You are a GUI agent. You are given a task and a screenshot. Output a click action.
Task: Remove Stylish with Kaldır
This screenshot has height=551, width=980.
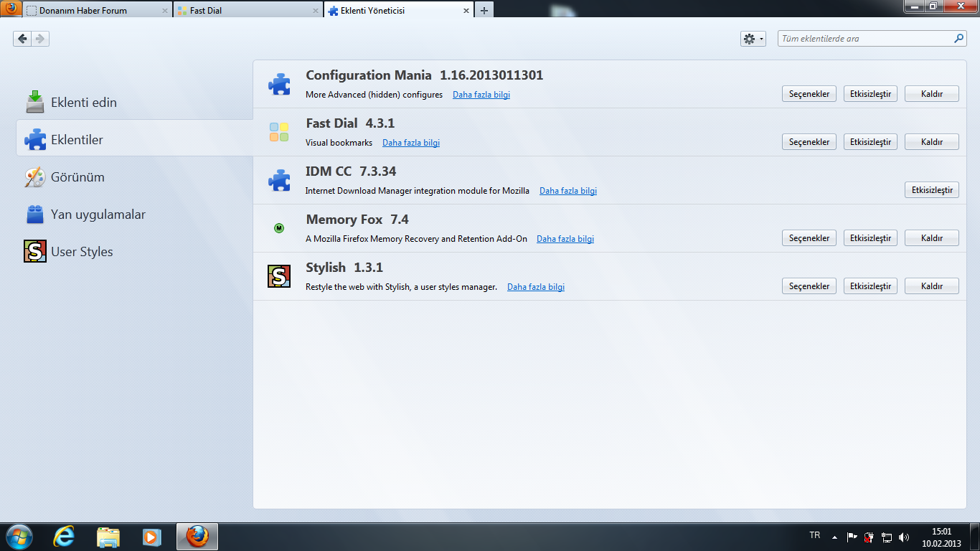(932, 286)
